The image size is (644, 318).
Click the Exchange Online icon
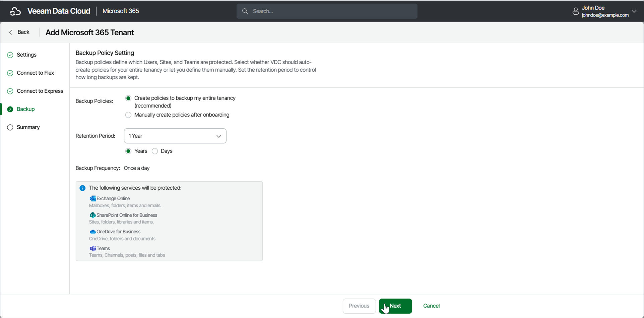pos(92,198)
